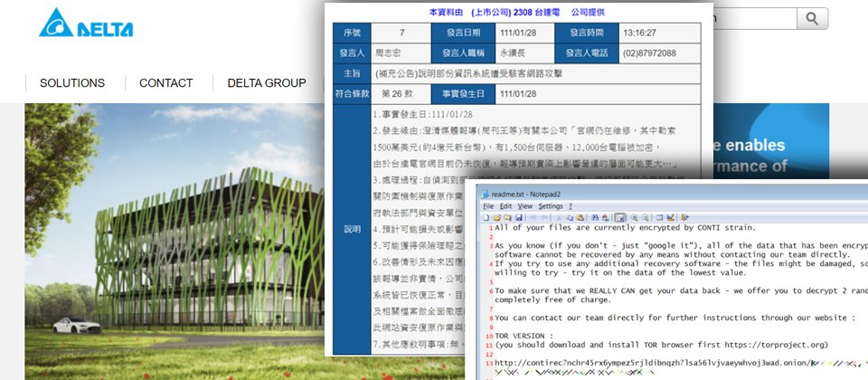Click the Delta logo in the header
The height and width of the screenshot is (380, 868).
pos(86,24)
